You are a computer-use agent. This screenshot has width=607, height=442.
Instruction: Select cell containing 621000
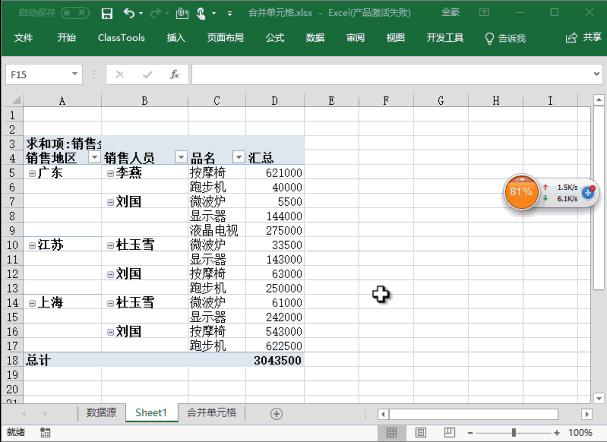coord(275,172)
